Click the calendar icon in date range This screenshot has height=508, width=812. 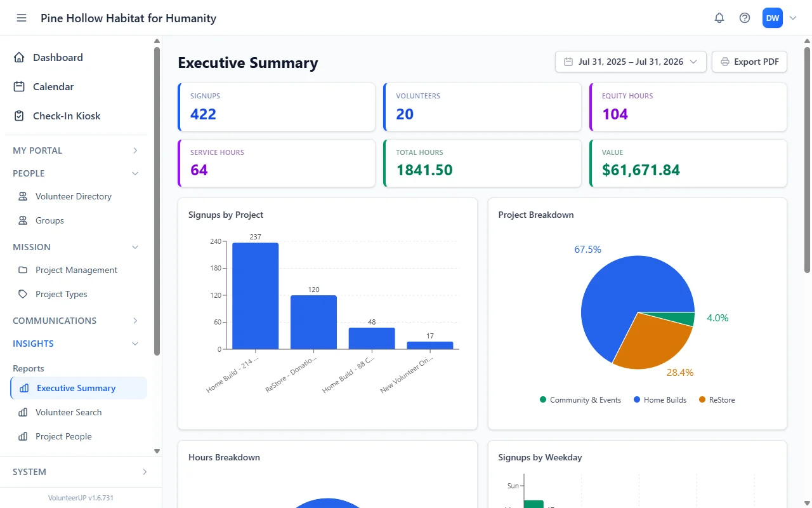point(568,62)
